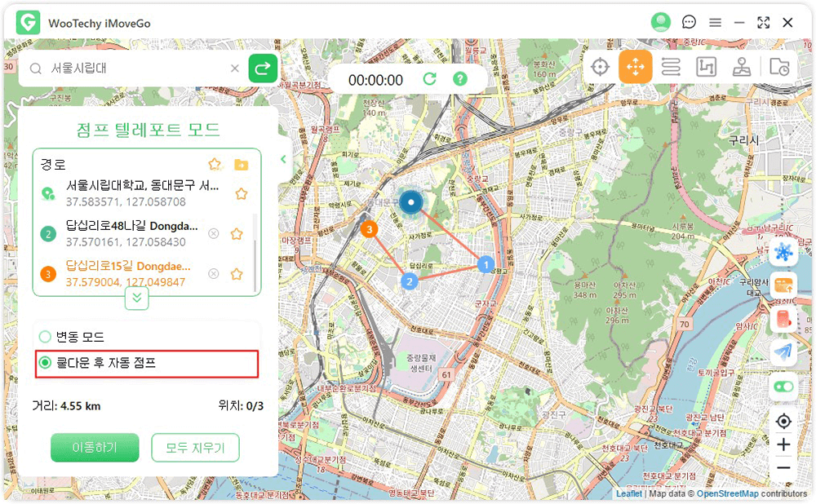Open the account avatar menu
816x504 pixels.
[661, 22]
